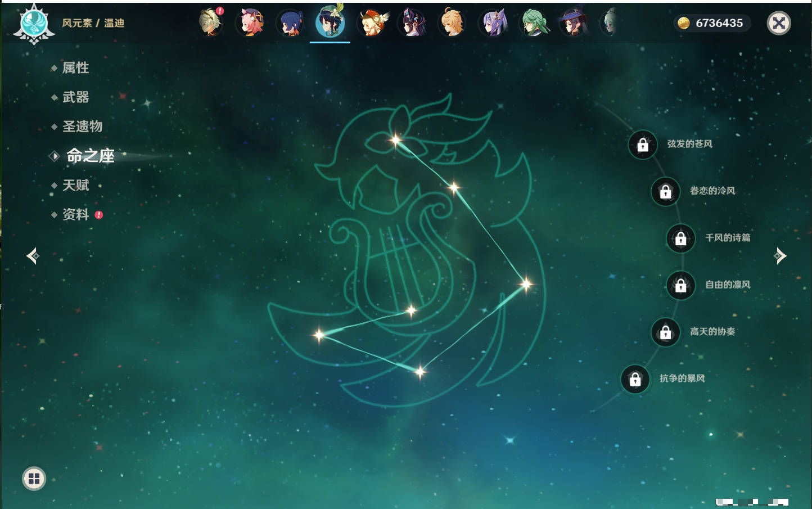Close the character screen with X
Image resolution: width=812 pixels, height=509 pixels.
[779, 23]
